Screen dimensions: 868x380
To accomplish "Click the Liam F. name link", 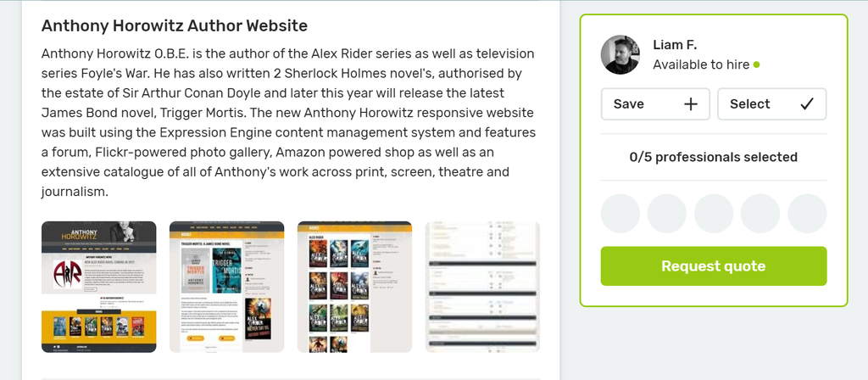I will tap(675, 45).
